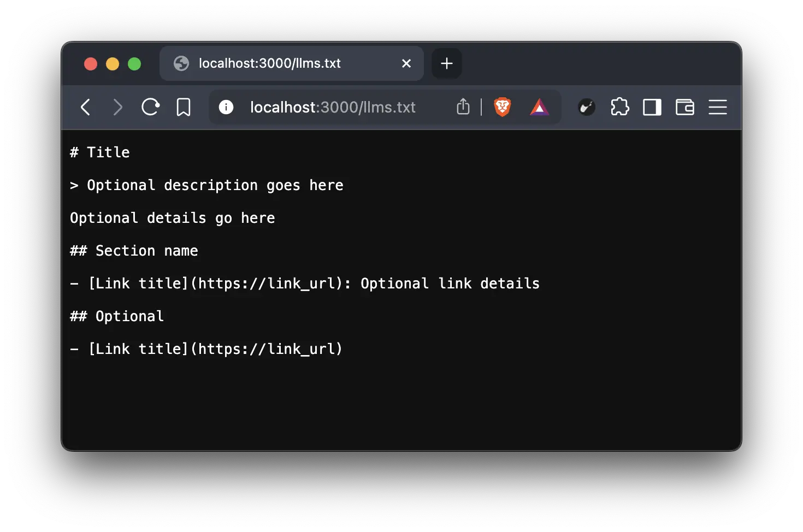Open the Extensions puzzle-piece menu
The width and height of the screenshot is (803, 532).
619,107
